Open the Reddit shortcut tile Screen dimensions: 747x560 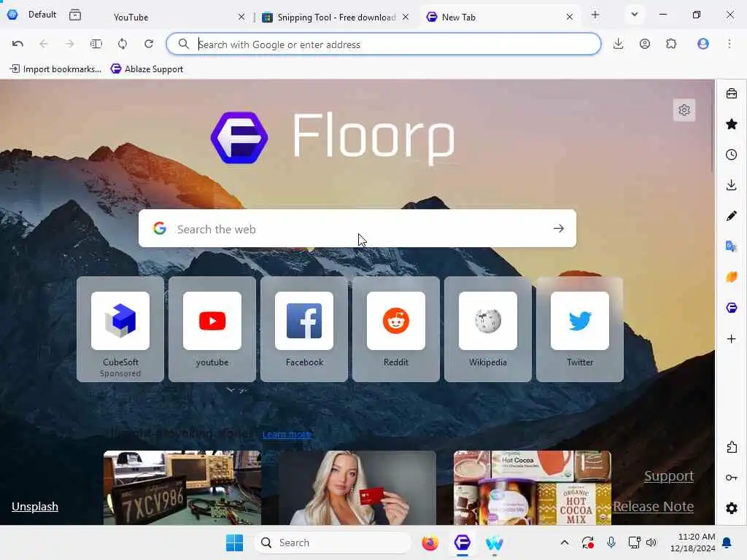[x=396, y=329]
